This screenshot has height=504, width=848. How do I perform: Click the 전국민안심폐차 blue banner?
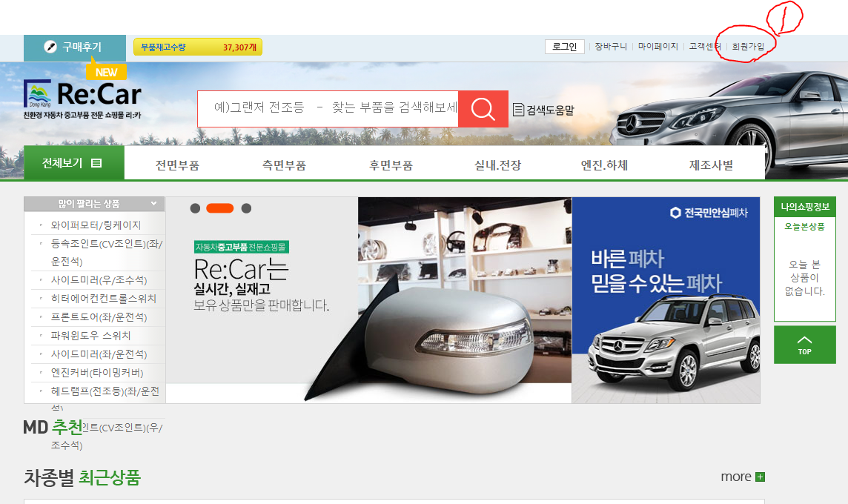(x=666, y=300)
